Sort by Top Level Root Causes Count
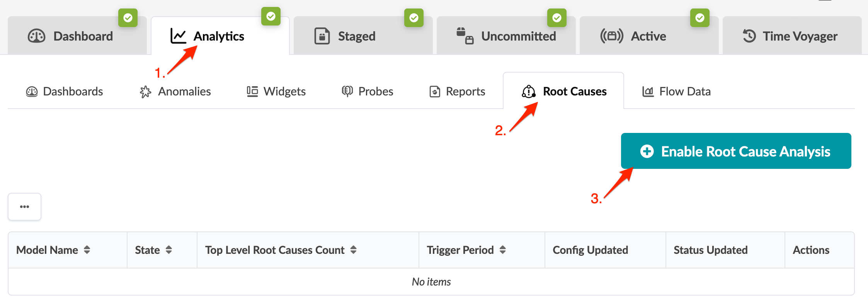Image resolution: width=868 pixels, height=306 pixels. [x=353, y=250]
